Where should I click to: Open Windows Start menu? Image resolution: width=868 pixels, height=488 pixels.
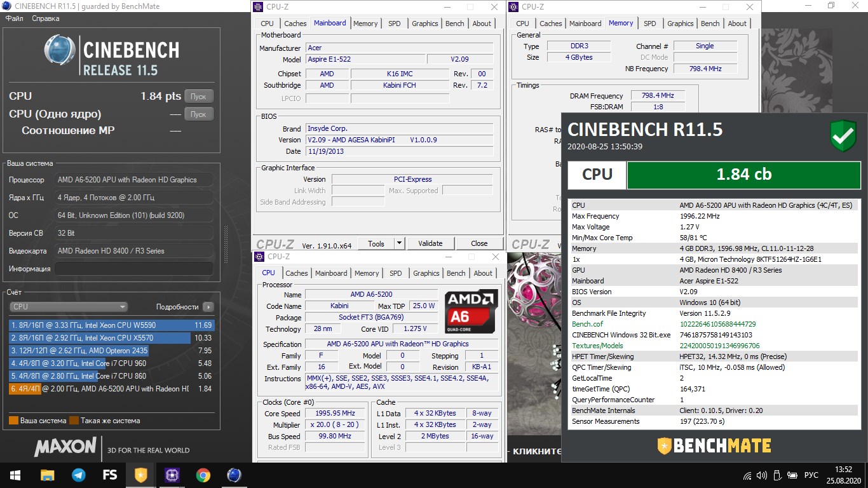tap(15, 475)
